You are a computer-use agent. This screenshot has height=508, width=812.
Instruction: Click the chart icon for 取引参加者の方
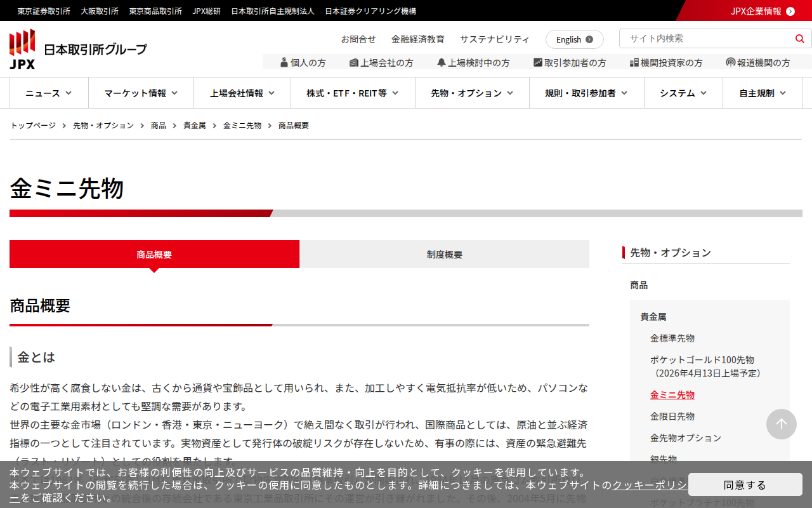pos(538,62)
